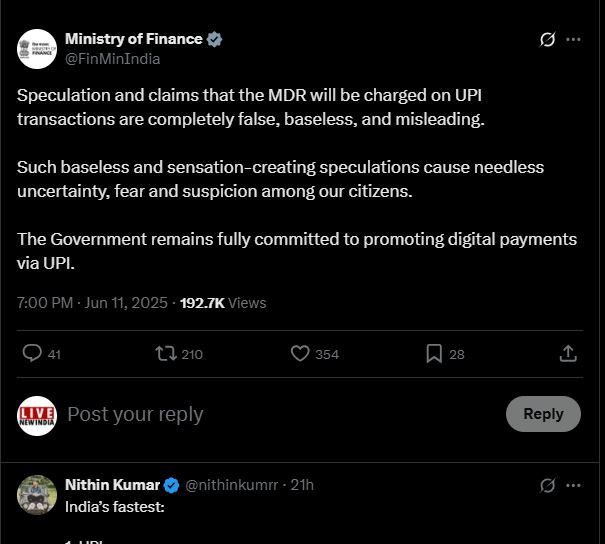Open more options on Ministry post
605x544 pixels.
pos(574,40)
